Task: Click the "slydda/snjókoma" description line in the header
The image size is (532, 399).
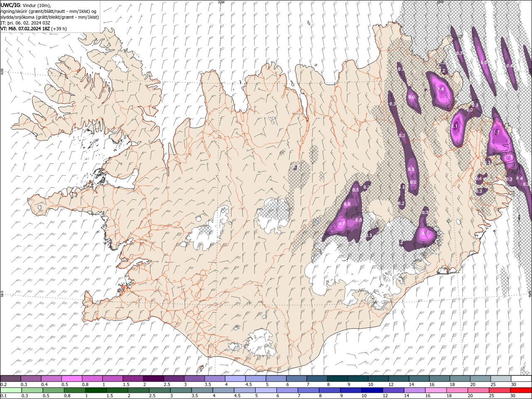Action: (x=50, y=17)
